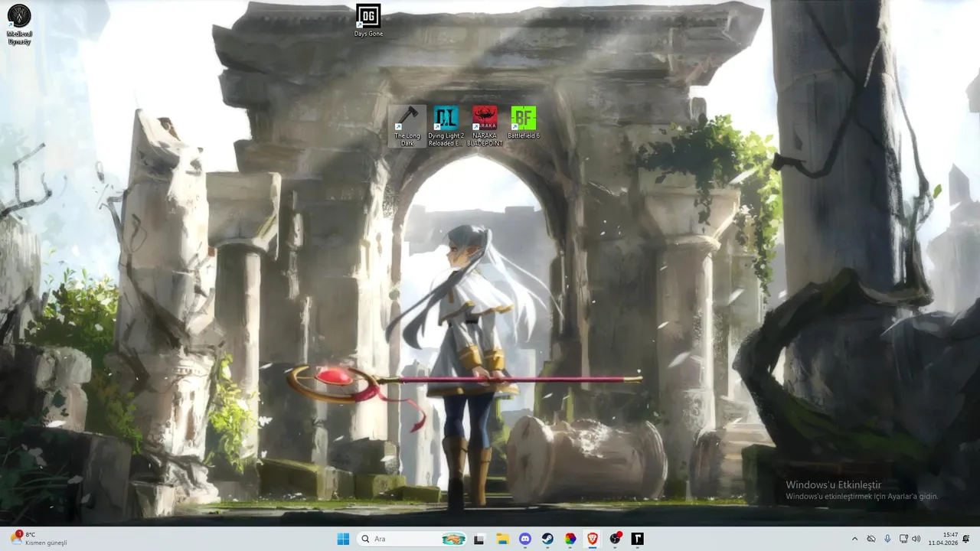Open the weather widget showing 8°C
980x551 pixels.
click(x=38, y=539)
